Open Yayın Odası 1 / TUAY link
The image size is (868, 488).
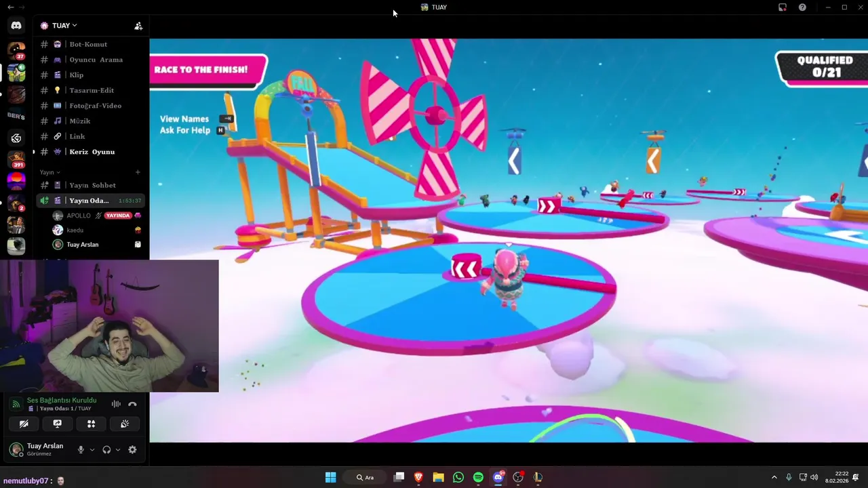pos(59,409)
